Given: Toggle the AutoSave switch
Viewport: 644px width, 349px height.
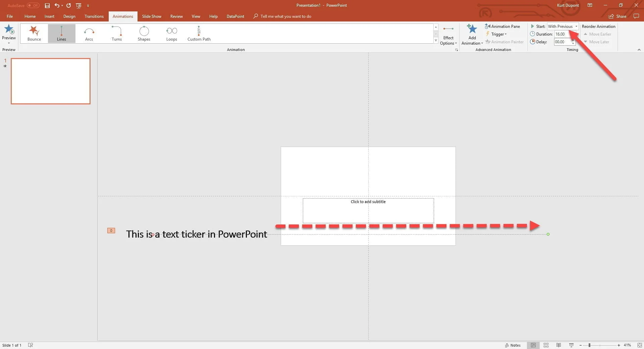Looking at the screenshot, I should [33, 5].
